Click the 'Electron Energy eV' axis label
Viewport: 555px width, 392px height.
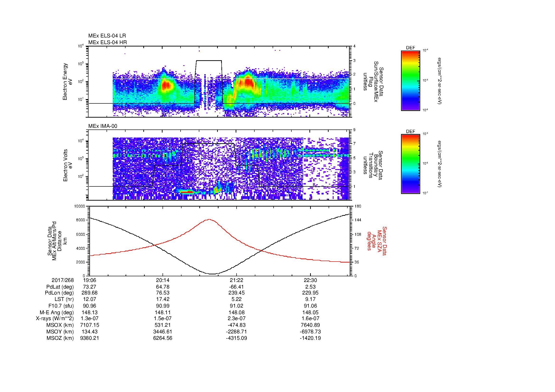[67, 82]
